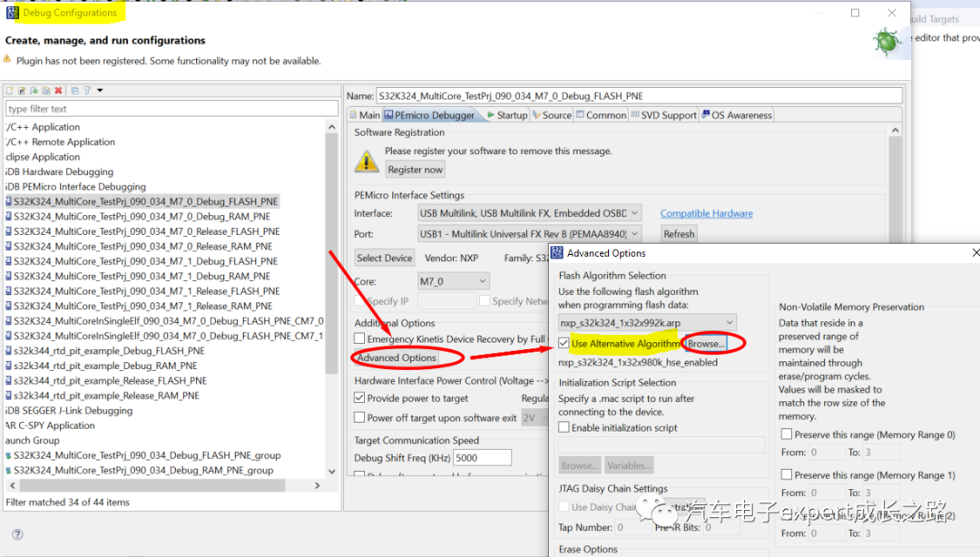Open Advanced Options button
Image resolution: width=980 pixels, height=557 pixels.
pyautogui.click(x=397, y=357)
